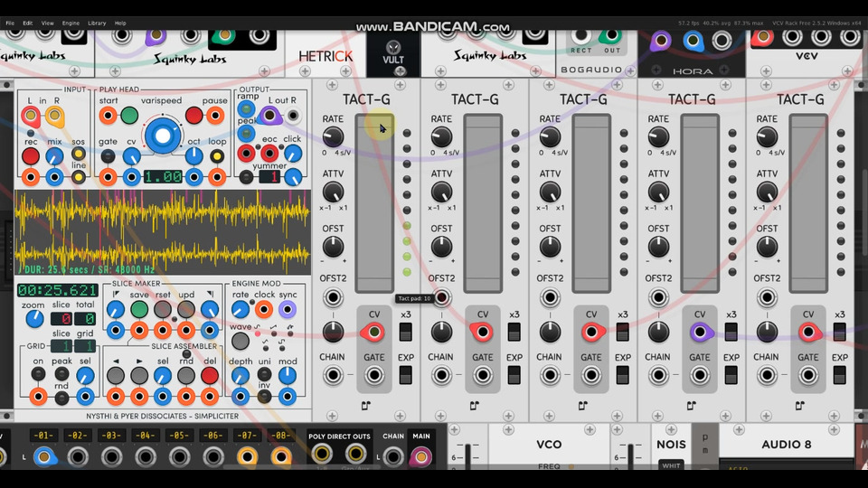Screen dimensions: 868x488
Task: Click Simpliciter's red L input jack
Action: coord(31,117)
